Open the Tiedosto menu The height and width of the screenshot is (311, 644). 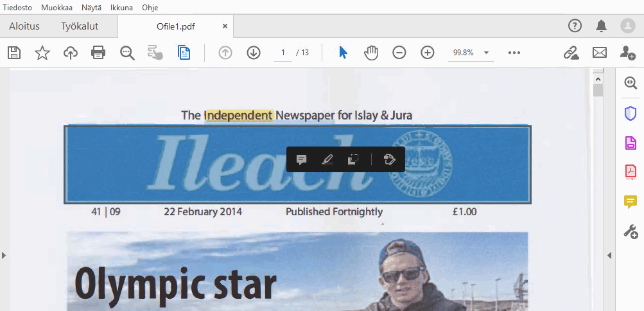coord(17,8)
